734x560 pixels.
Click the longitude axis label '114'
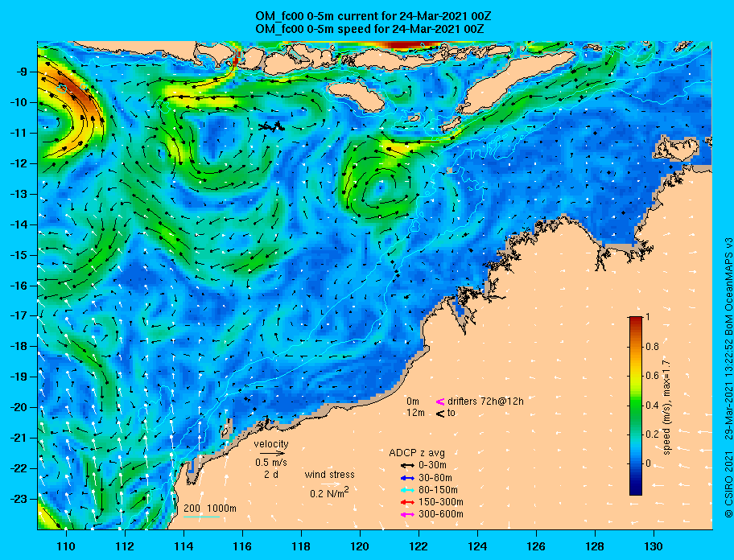click(x=183, y=546)
